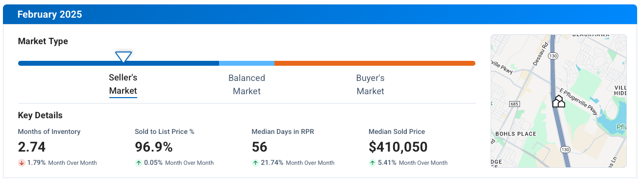Click the green up arrow beside 5.41%
The image size is (644, 182).
point(372,163)
